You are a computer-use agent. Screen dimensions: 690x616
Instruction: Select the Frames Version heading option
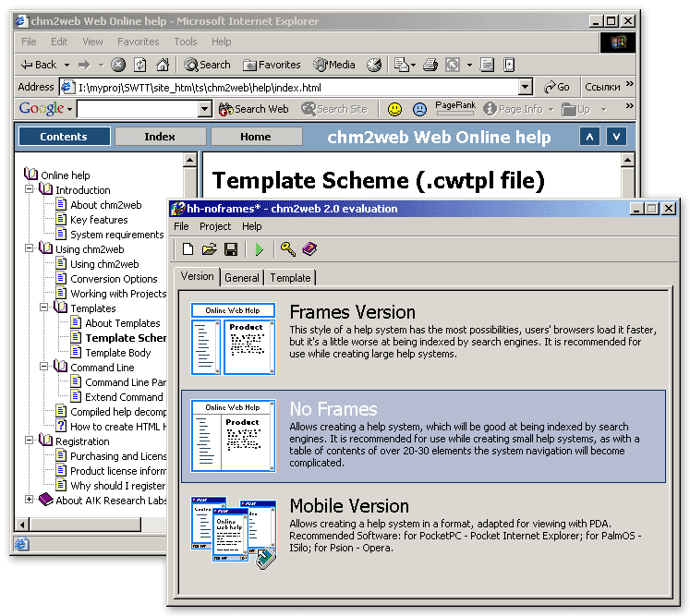[x=353, y=312]
